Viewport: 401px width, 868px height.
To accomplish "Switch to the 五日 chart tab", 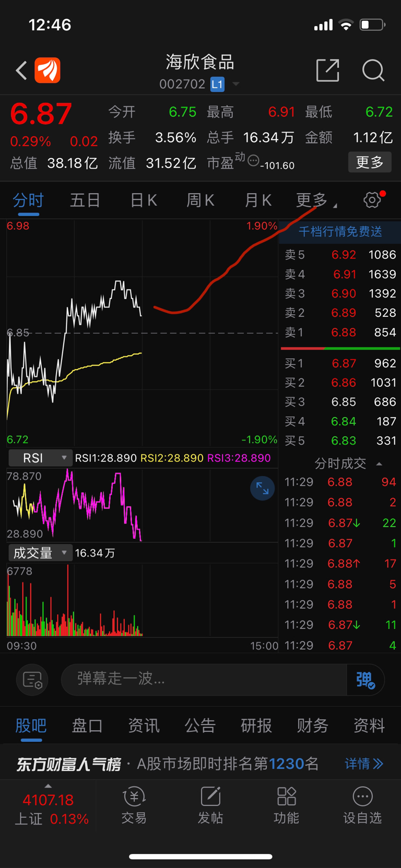I will [85, 200].
